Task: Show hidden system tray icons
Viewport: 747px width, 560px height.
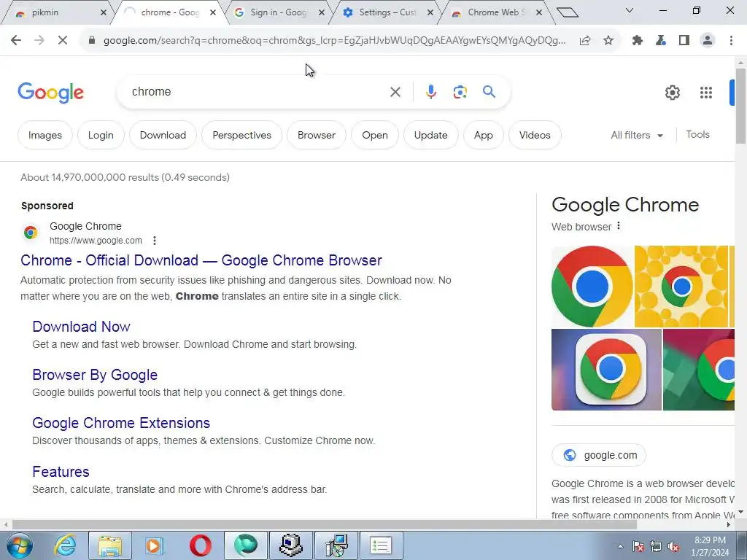Action: point(620,546)
